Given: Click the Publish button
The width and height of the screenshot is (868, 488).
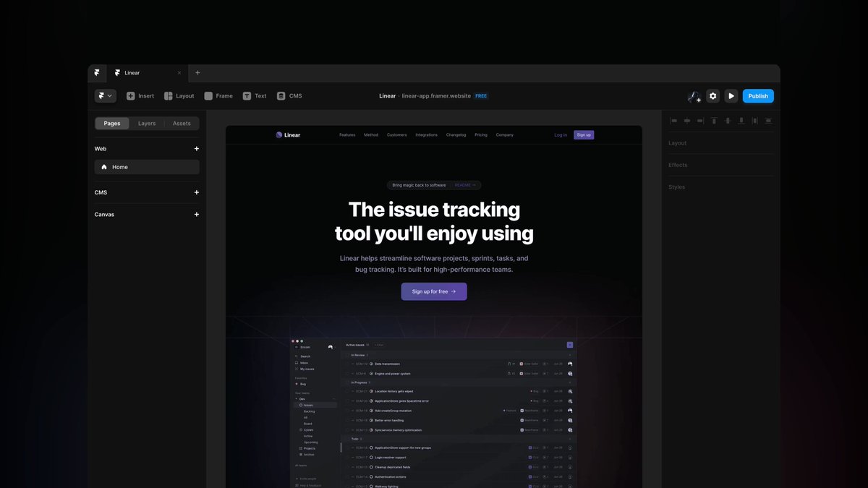Looking at the screenshot, I should (757, 95).
